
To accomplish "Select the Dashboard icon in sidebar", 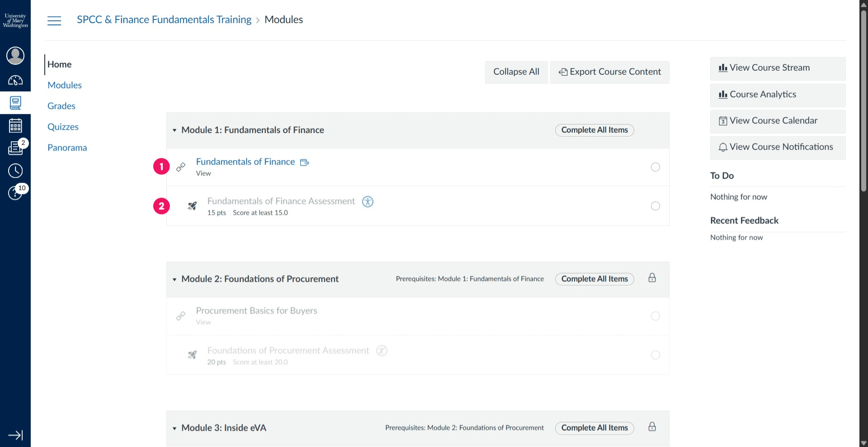I will pos(15,80).
